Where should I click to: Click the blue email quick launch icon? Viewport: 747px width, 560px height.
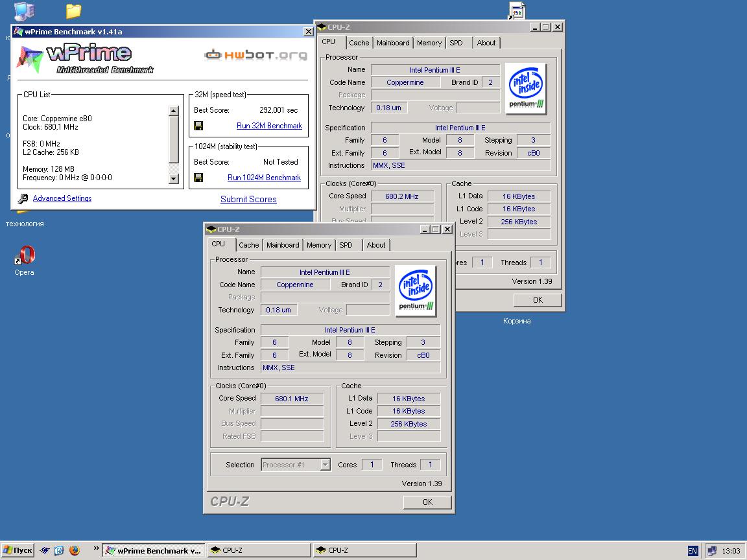[x=59, y=550]
